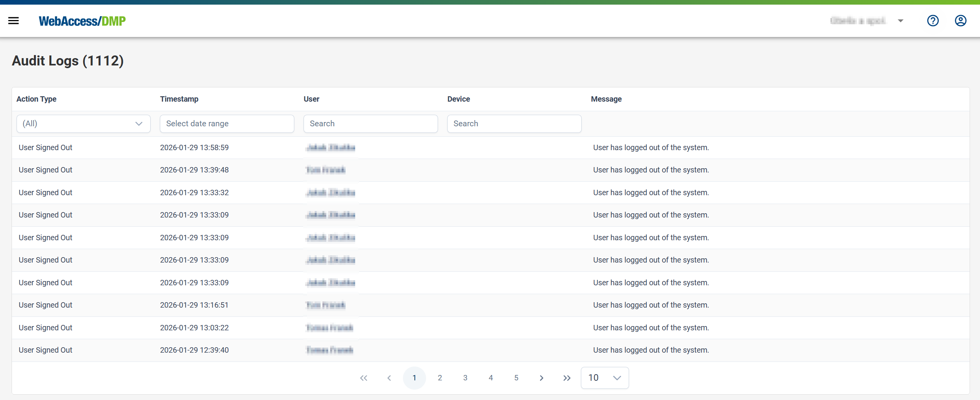The height and width of the screenshot is (400, 980).
Task: Select page 5 of the audit logs
Action: (x=516, y=378)
